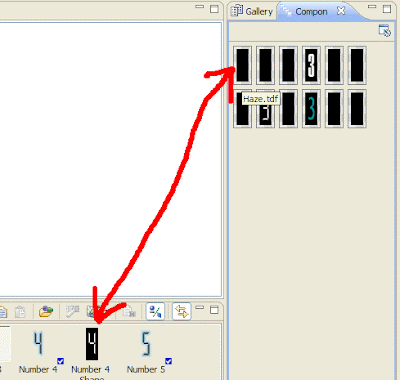This screenshot has height=380, width=400.
Task: Select the blue Number 5 digit image
Action: pyautogui.click(x=146, y=343)
